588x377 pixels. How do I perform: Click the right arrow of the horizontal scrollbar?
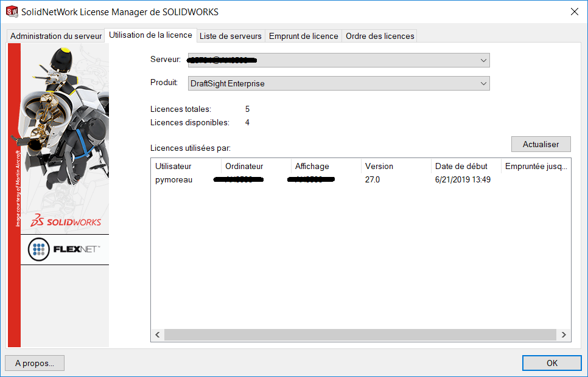click(564, 334)
